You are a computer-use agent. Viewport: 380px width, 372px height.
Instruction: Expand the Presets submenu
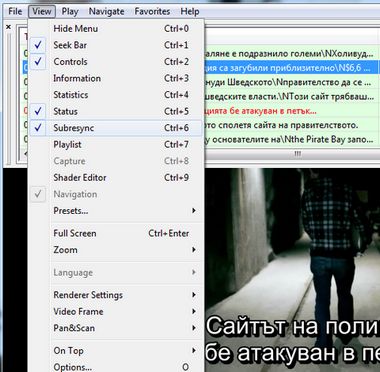click(116, 211)
